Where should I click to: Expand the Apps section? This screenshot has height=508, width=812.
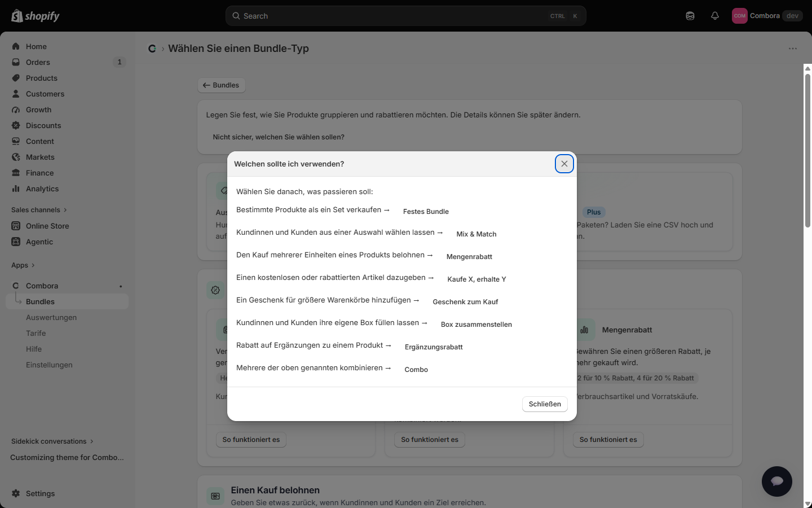[23, 265]
